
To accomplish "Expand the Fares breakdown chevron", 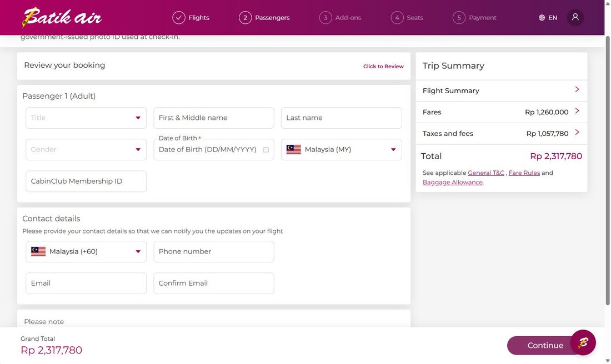I will [x=577, y=111].
